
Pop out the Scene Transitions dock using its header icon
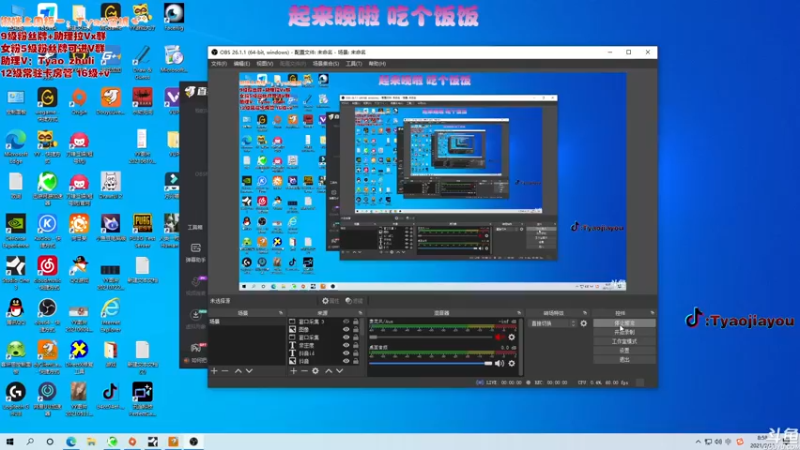[x=585, y=313]
